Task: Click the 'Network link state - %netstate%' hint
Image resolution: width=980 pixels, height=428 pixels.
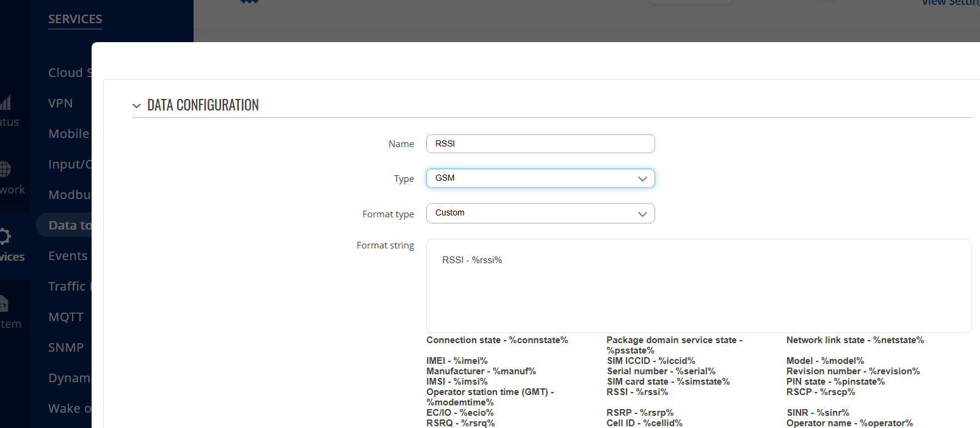Action: [855, 340]
